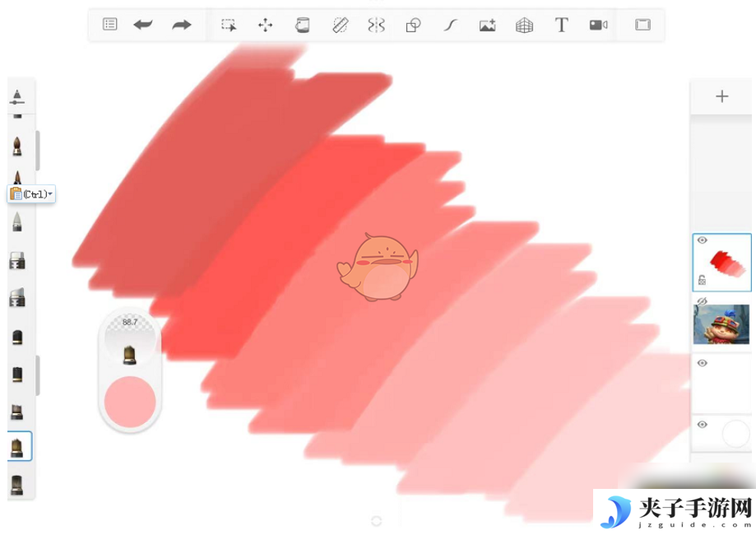Click the Redo arrow
This screenshot has width=756, height=535.
click(182, 25)
